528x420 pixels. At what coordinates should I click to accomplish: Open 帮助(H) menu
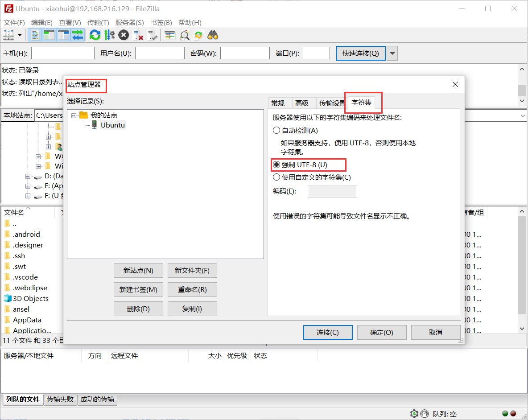(x=190, y=23)
